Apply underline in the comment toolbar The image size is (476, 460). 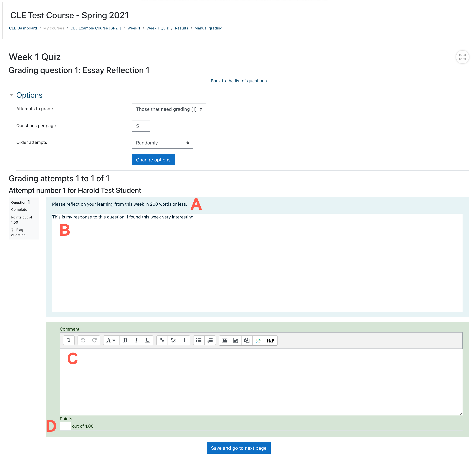click(147, 340)
